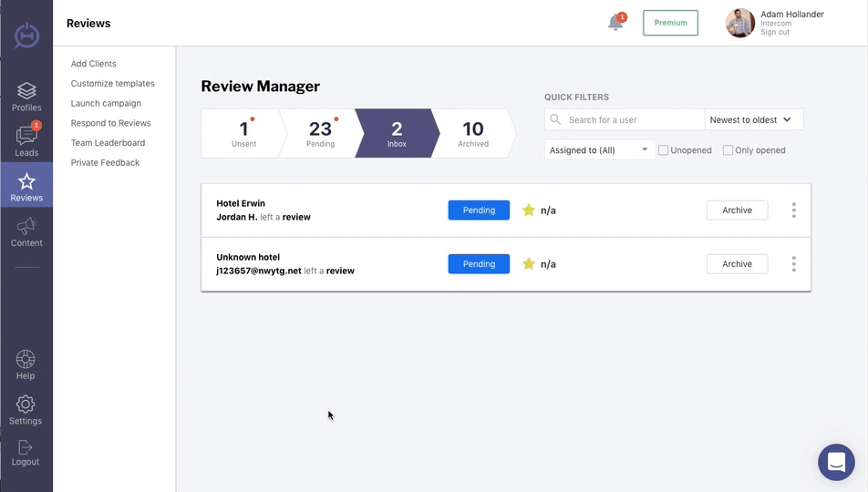Click the Search for a user field
Image resolution: width=868 pixels, height=492 pixels.
tap(625, 119)
